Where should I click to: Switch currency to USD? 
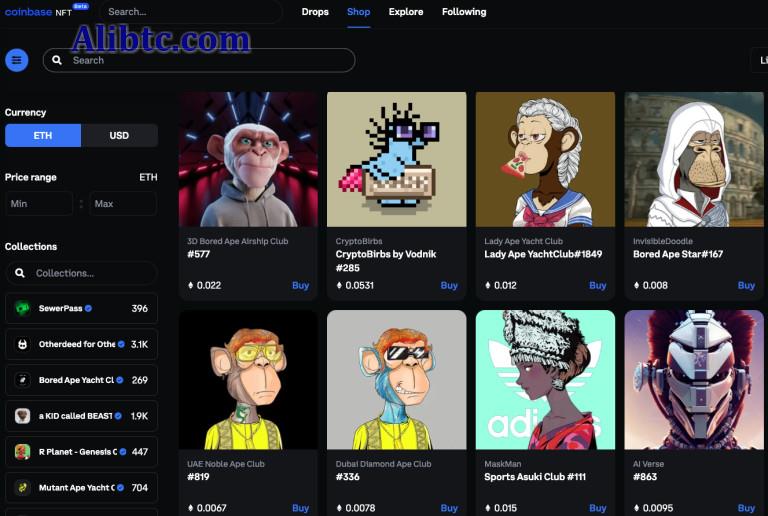click(119, 136)
